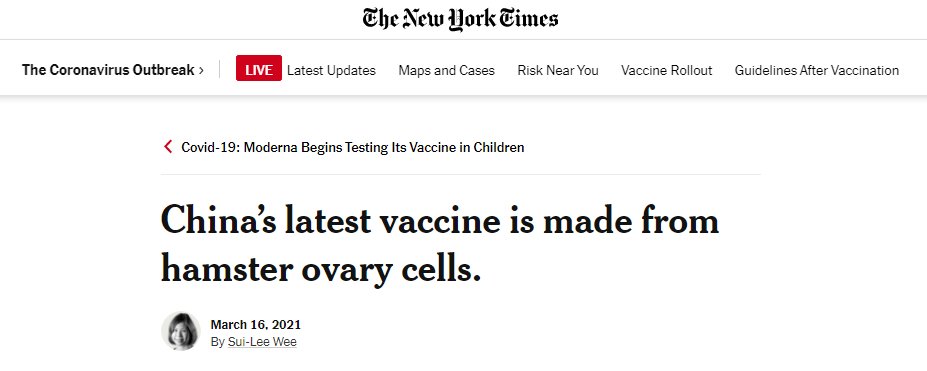Go to Latest Updates
The height and width of the screenshot is (371, 927).
tap(331, 70)
